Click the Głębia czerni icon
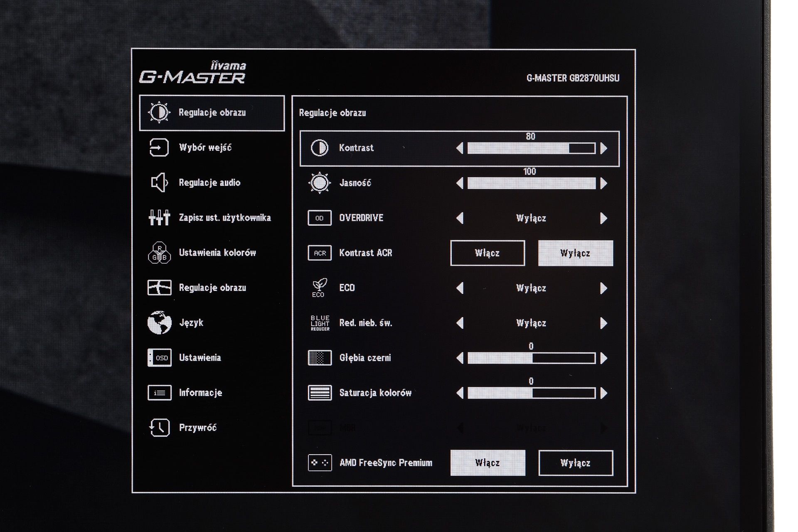The width and height of the screenshot is (798, 532). pos(319,358)
